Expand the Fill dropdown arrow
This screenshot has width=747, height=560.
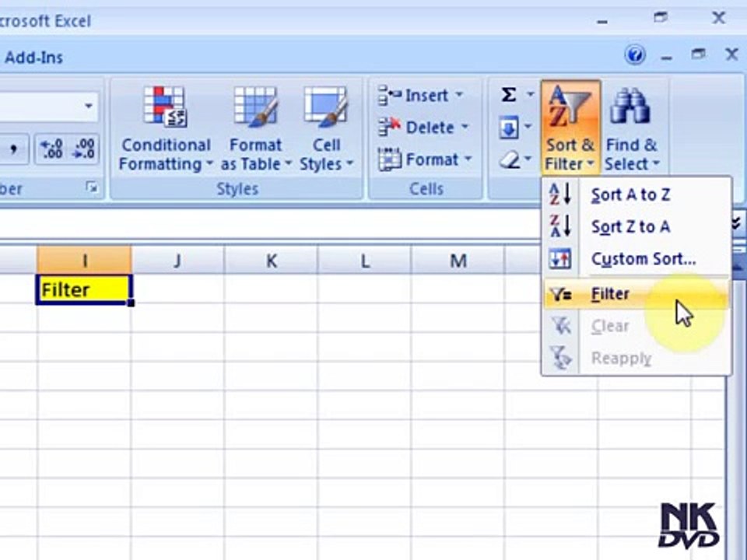[x=528, y=127]
